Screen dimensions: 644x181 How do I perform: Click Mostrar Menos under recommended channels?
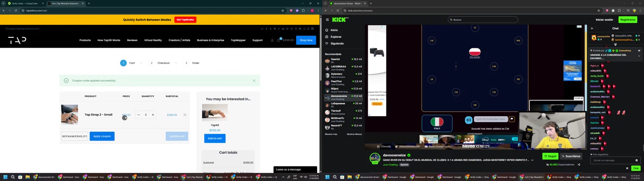354,134
